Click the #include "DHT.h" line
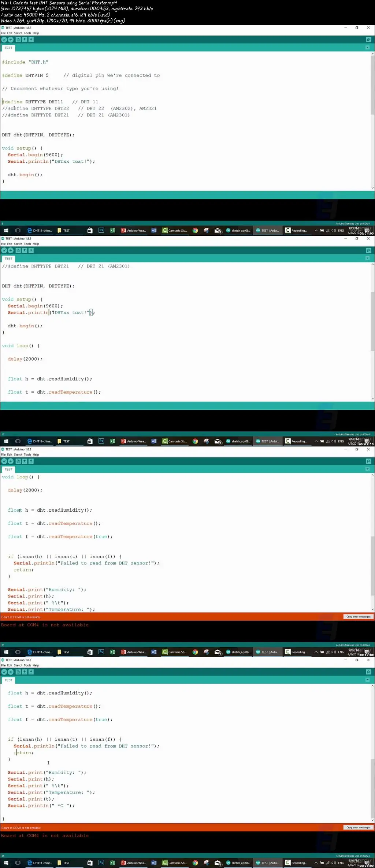 coord(25,62)
